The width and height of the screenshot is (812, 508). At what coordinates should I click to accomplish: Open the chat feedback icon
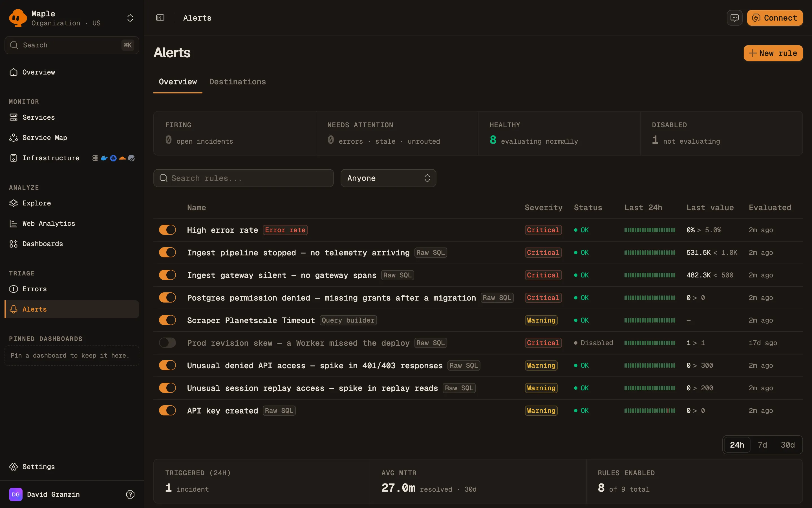click(734, 18)
